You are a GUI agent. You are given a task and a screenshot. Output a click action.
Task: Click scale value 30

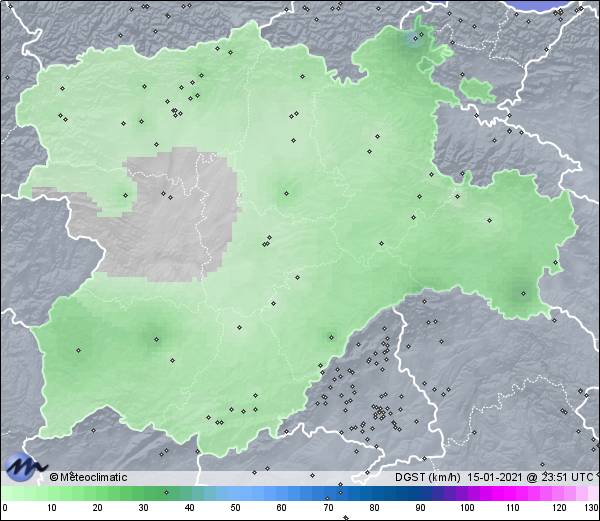[143, 508]
